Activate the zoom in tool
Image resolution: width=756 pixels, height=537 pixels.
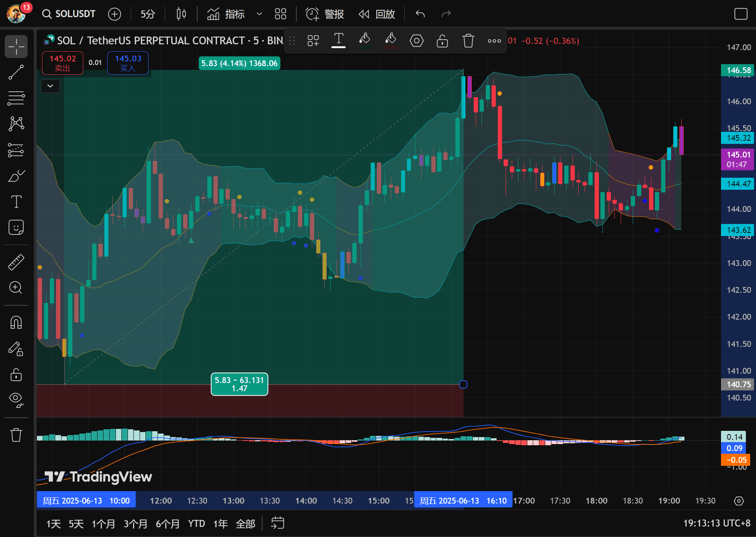[x=16, y=288]
